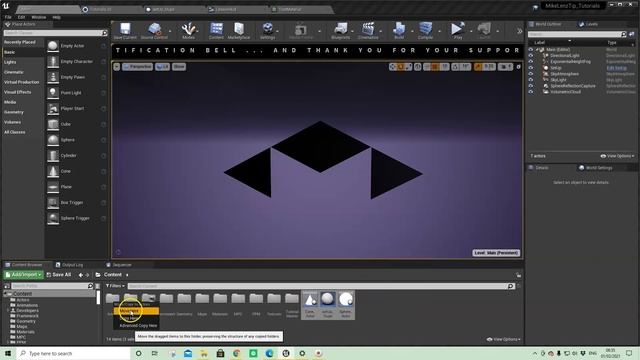Open the Marketplace toolbar icon

click(x=239, y=31)
